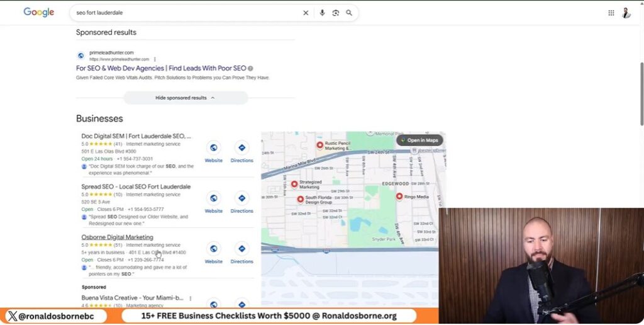Get Directions icon for Spread SEO
This screenshot has width=644, height=325.
[242, 198]
